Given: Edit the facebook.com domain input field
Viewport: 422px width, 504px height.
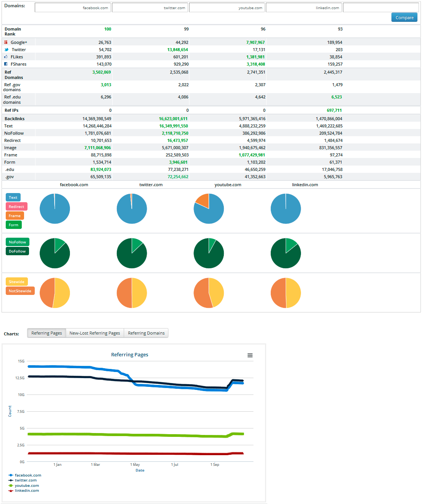Looking at the screenshot, I should 73,8.
